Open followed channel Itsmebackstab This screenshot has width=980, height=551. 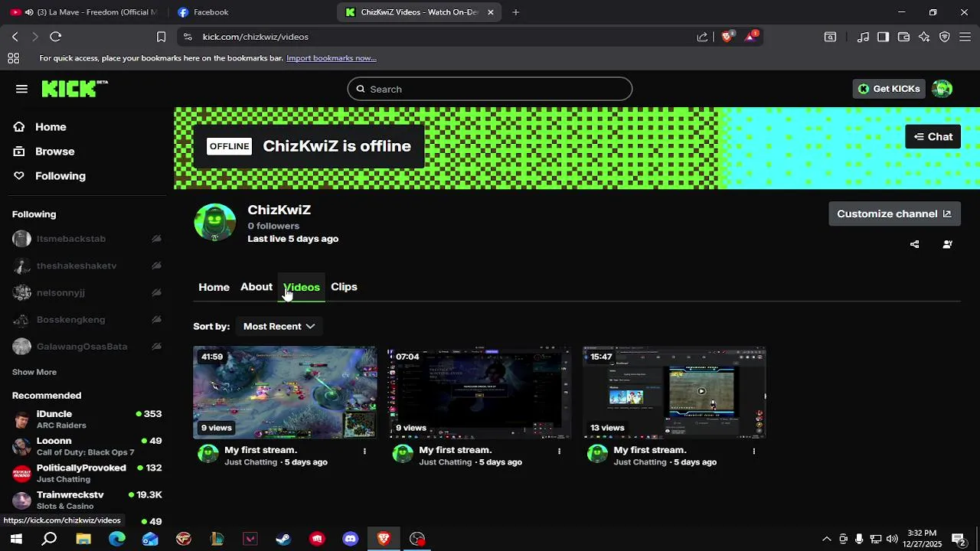[70, 239]
